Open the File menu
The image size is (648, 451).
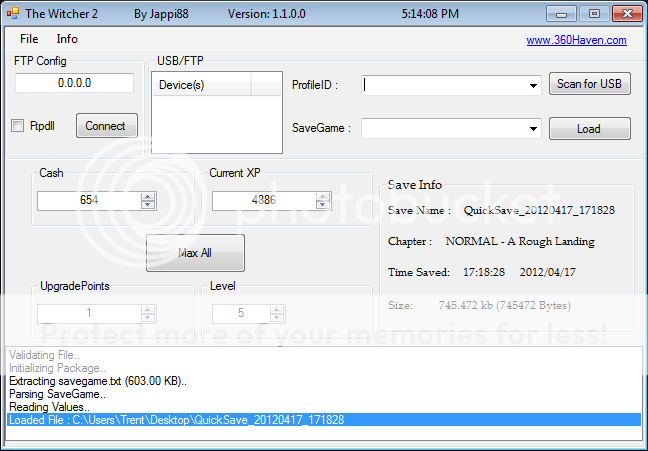pos(29,39)
